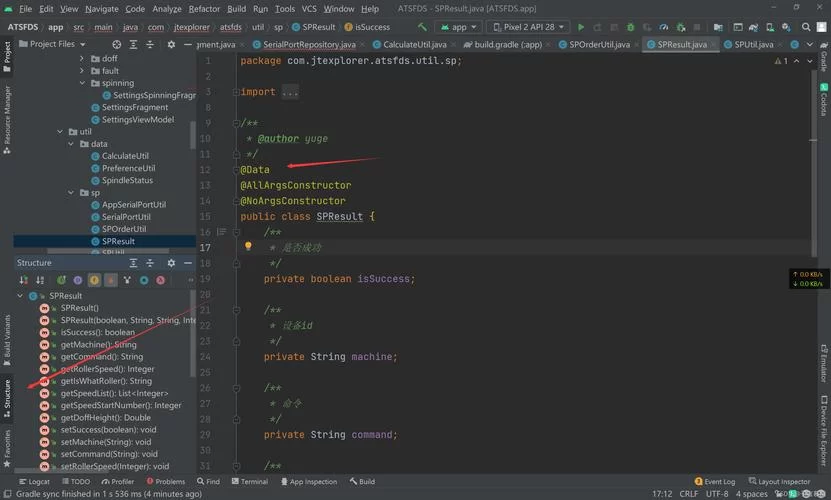Click the yellow lightbulb intention icon
This screenshot has height=500, width=831.
click(248, 245)
